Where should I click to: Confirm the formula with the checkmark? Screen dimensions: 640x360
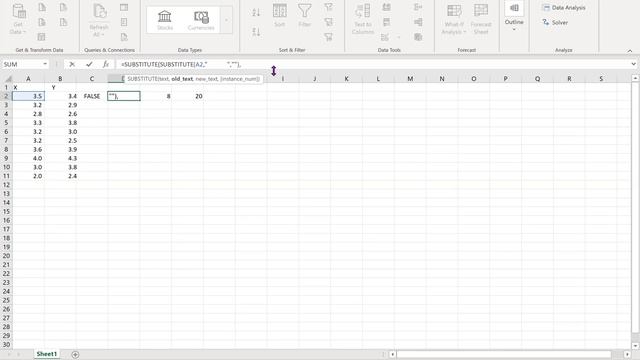(x=89, y=64)
